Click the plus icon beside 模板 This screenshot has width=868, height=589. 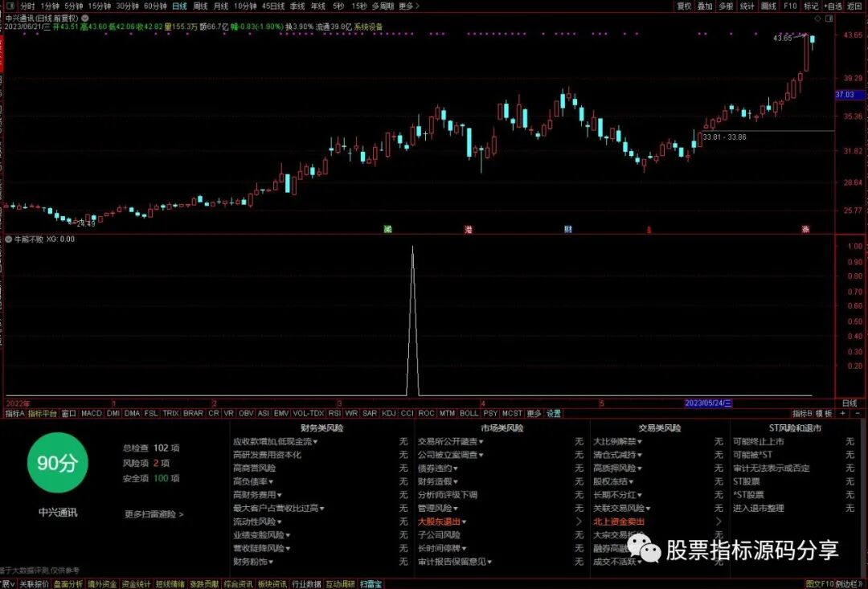point(843,414)
